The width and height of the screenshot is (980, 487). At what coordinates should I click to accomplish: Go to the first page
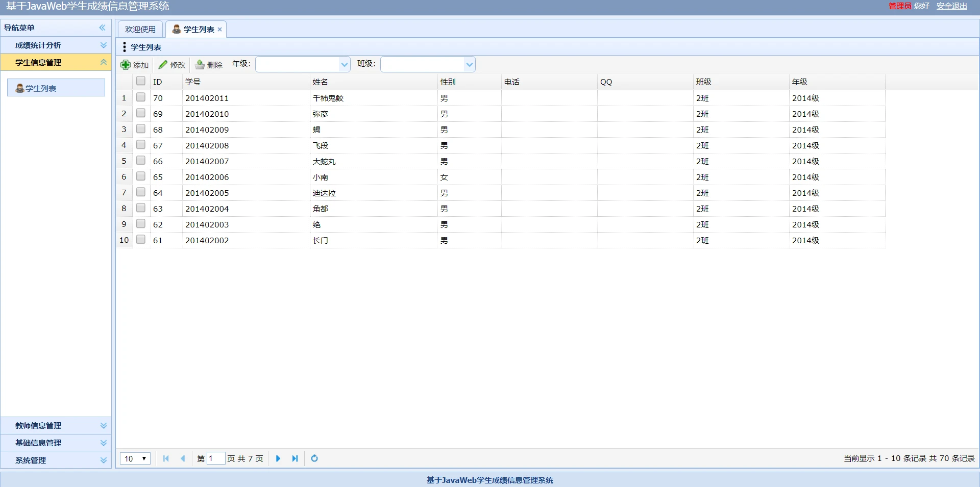166,458
